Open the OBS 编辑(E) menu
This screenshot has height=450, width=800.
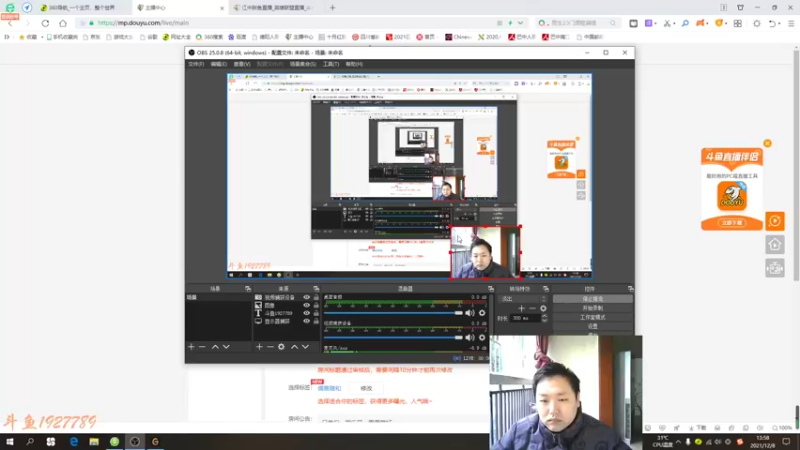[x=218, y=64]
